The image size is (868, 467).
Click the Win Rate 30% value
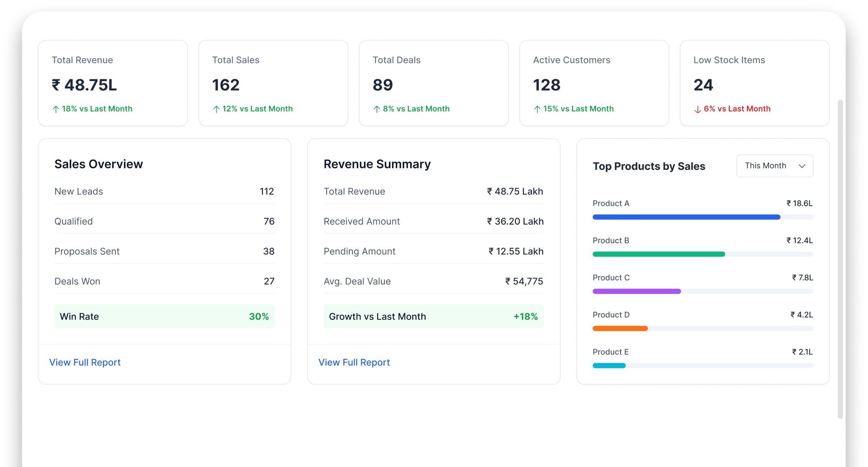tap(259, 317)
